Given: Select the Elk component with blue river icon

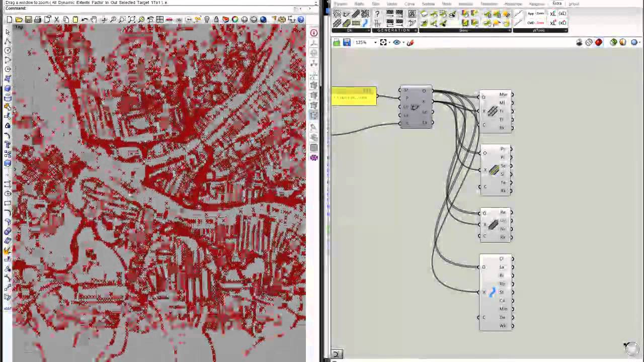Looking at the screenshot, I should coord(496,293).
